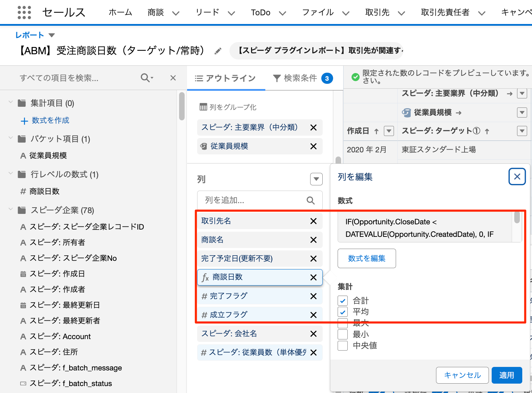Enable the 最小 summary checkbox
The width and height of the screenshot is (532, 393).
[x=343, y=334]
